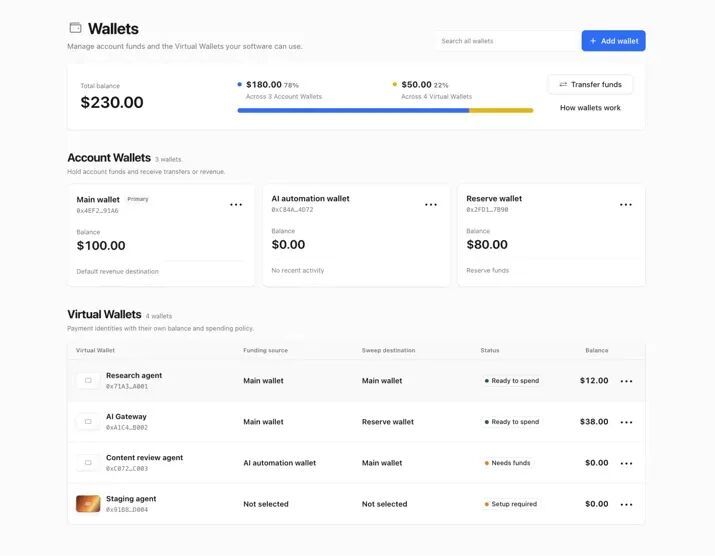Open row actions for Research agent
The height and width of the screenshot is (556, 715).
(626, 381)
